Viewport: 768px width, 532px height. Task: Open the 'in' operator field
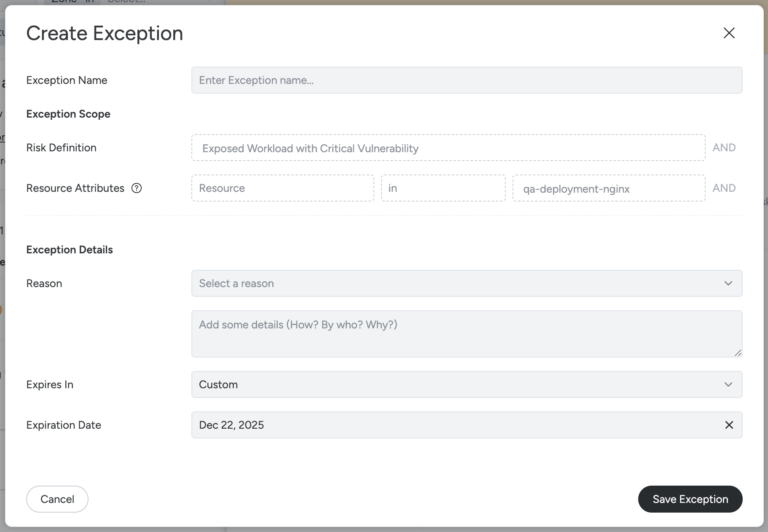(443, 188)
